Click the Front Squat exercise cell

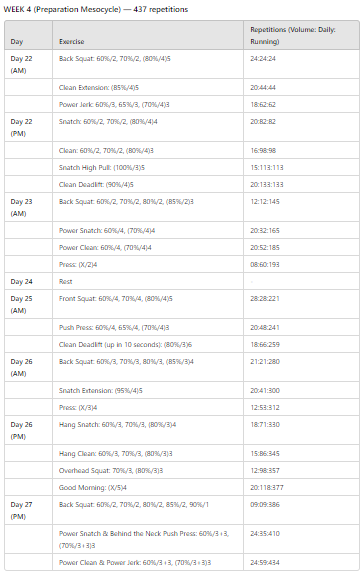point(148,304)
